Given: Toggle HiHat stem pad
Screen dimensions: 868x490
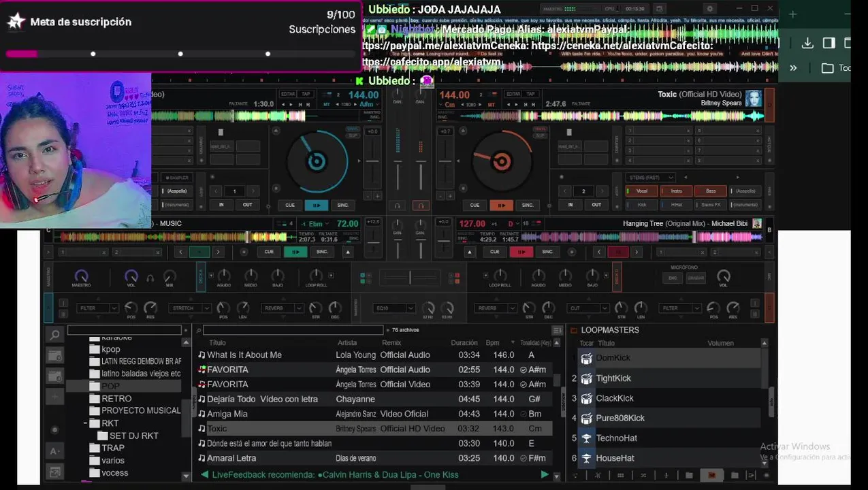Looking at the screenshot, I should pos(676,204).
